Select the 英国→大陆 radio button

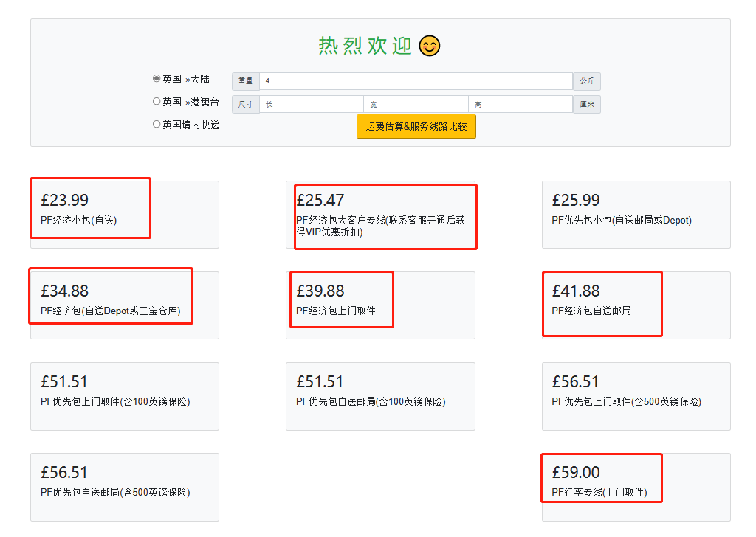[x=157, y=79]
